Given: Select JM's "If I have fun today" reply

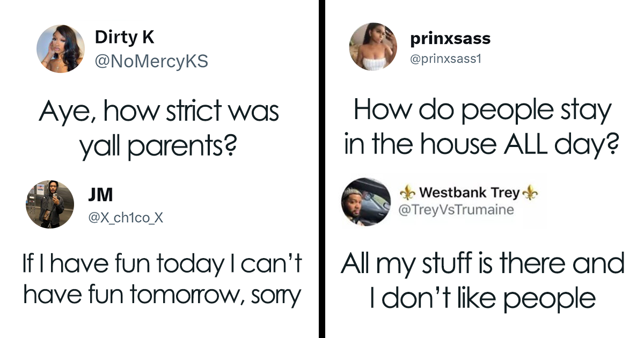Looking at the screenshot, I should [x=162, y=279].
